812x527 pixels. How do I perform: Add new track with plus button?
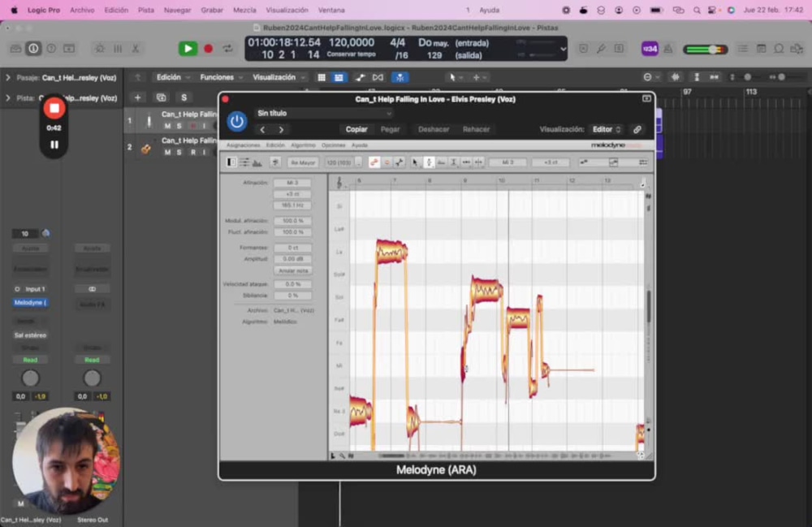(138, 97)
